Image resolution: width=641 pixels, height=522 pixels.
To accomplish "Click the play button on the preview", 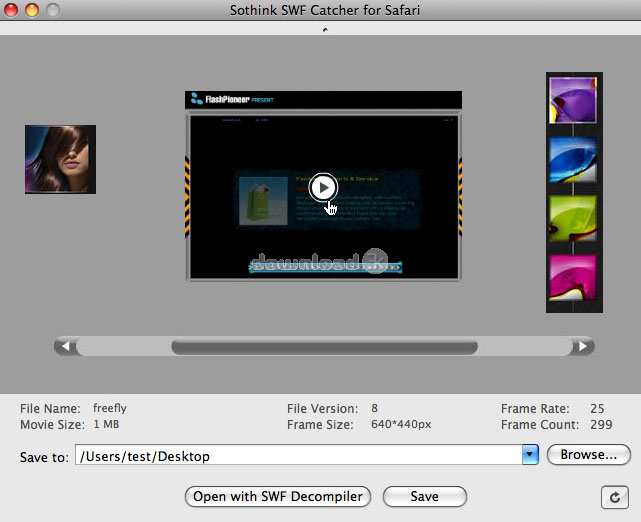I will (x=323, y=188).
